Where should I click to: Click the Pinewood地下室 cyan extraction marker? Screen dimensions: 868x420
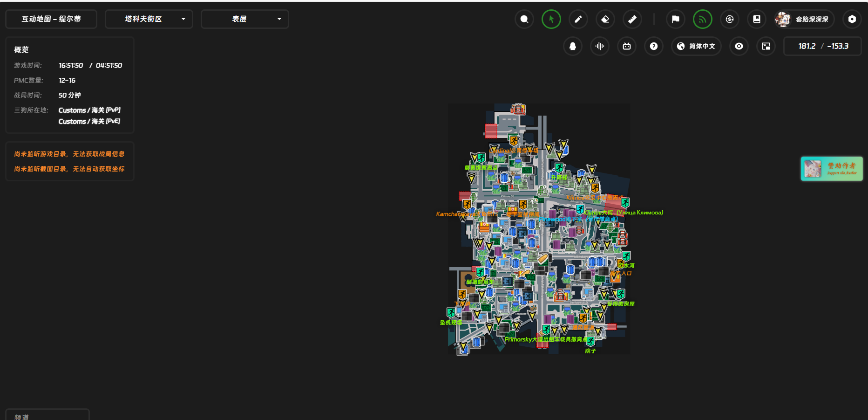click(580, 209)
